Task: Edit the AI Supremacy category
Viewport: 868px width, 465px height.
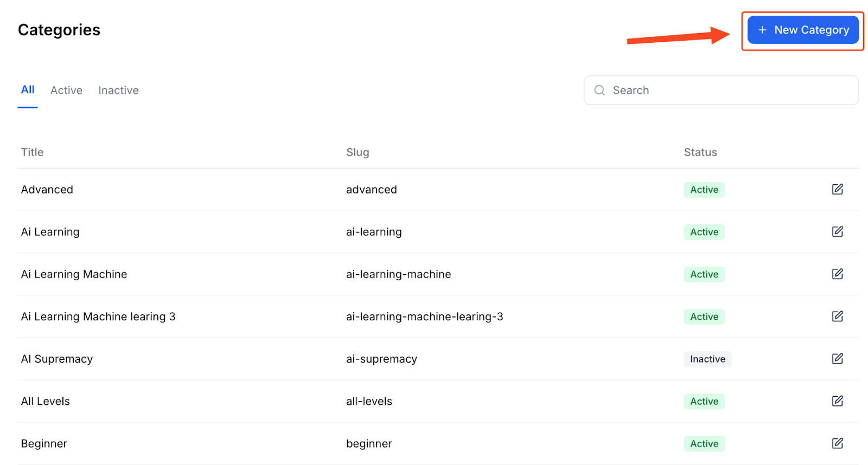Action: tap(837, 358)
